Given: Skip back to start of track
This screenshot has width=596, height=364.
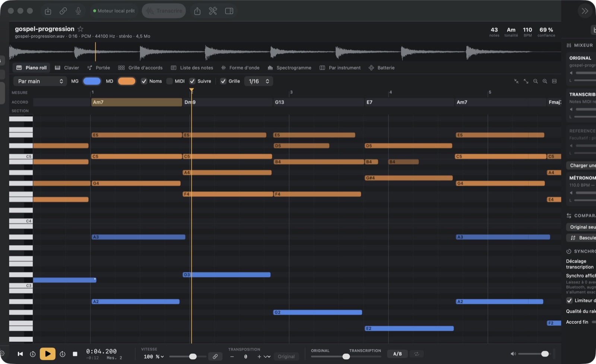Looking at the screenshot, I should tap(20, 354).
